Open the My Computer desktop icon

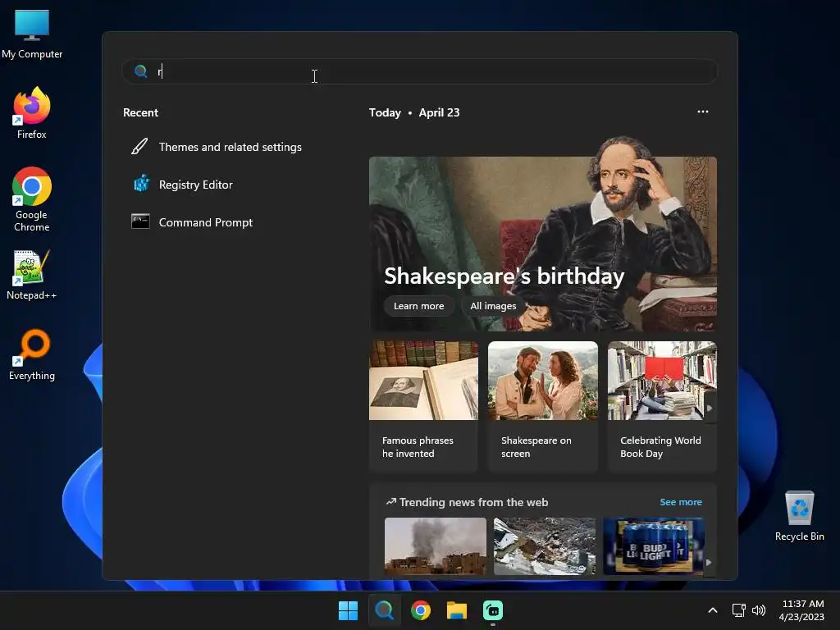click(32, 34)
